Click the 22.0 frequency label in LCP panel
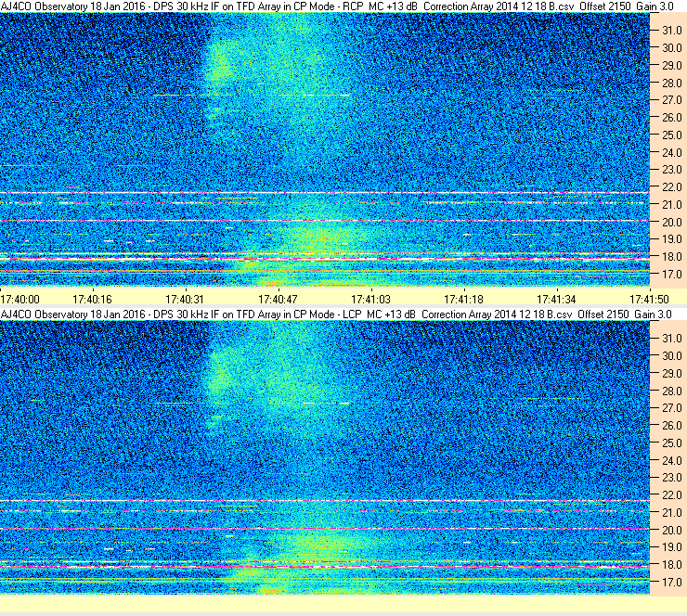Image resolution: width=687 pixels, height=616 pixels. (x=671, y=495)
